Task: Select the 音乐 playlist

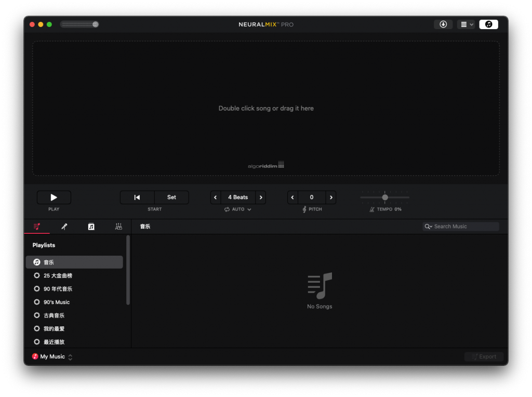Action: tap(74, 262)
